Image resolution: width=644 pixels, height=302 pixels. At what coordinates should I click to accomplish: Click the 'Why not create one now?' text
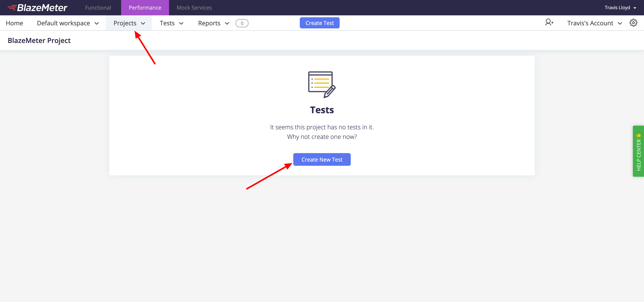[x=322, y=137]
